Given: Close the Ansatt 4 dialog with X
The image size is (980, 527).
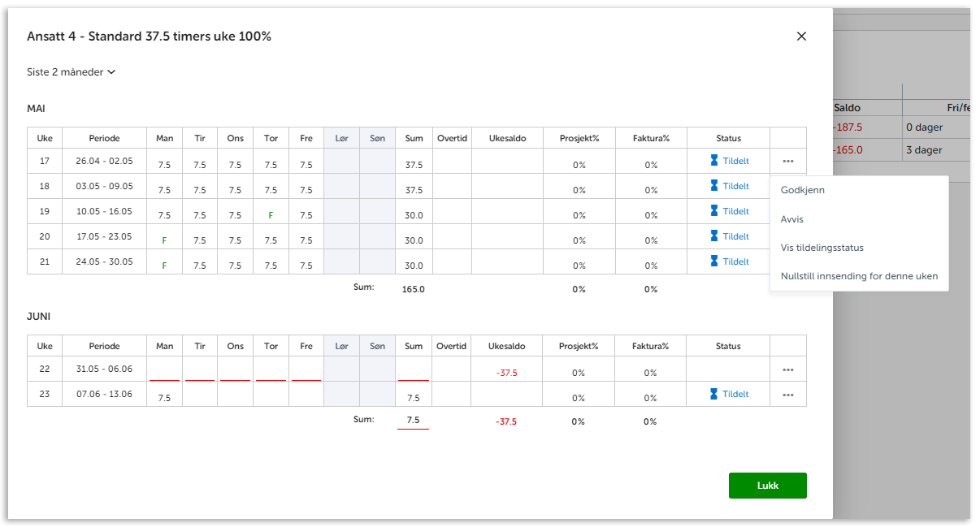Looking at the screenshot, I should coord(801,37).
